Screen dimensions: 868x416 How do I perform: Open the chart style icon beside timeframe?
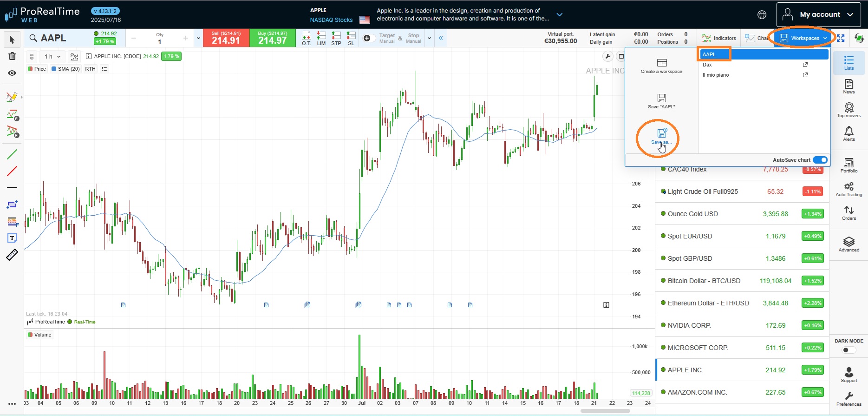pyautogui.click(x=74, y=57)
